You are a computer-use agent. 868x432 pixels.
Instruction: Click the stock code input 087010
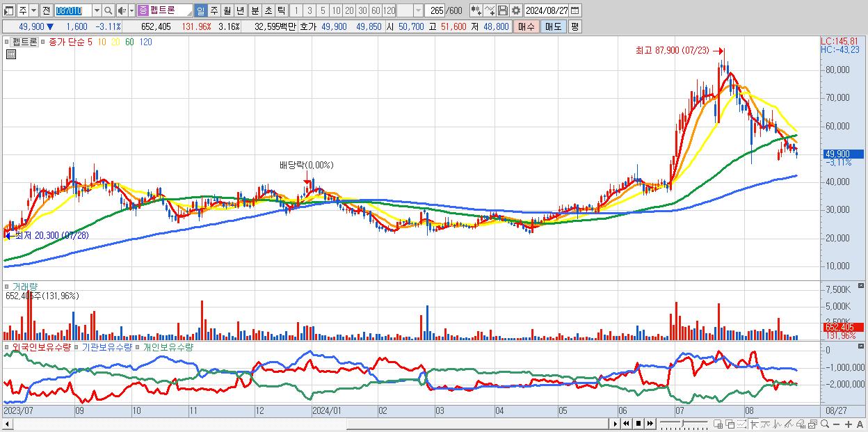pyautogui.click(x=73, y=10)
